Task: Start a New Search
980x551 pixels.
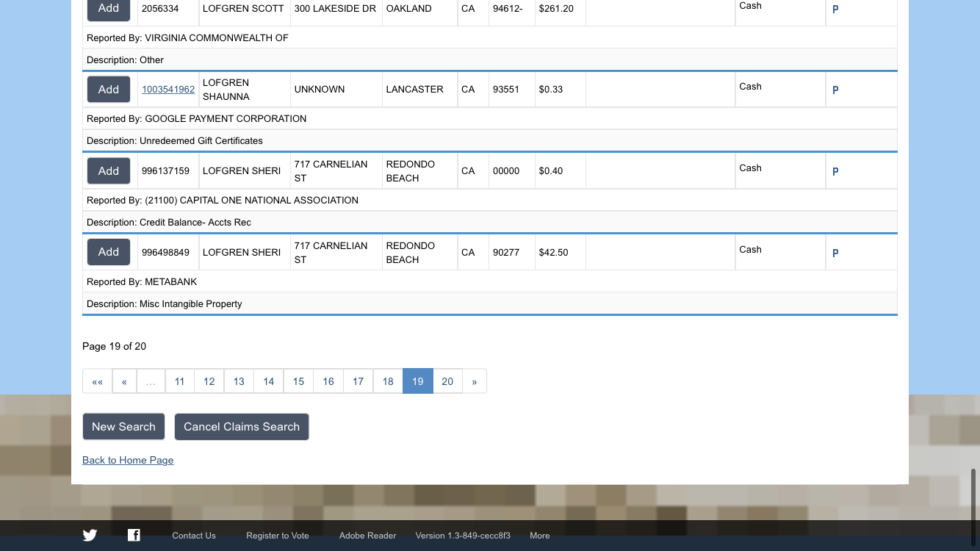Action: (123, 427)
